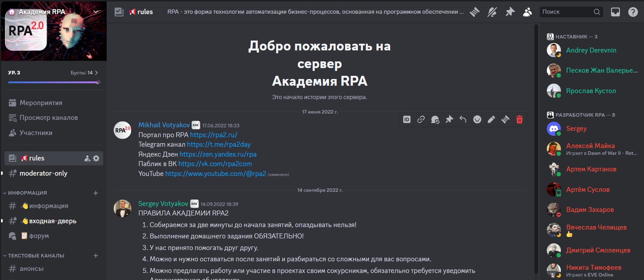Open Просмотр каналов
This screenshot has height=280, width=644.
(x=54, y=118)
